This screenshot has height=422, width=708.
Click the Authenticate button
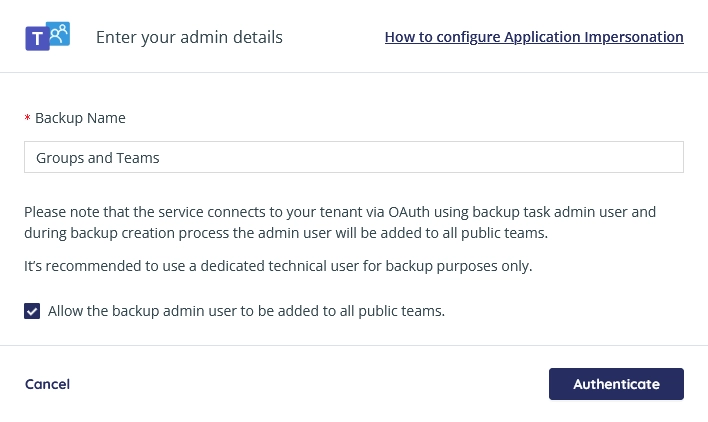coord(616,384)
